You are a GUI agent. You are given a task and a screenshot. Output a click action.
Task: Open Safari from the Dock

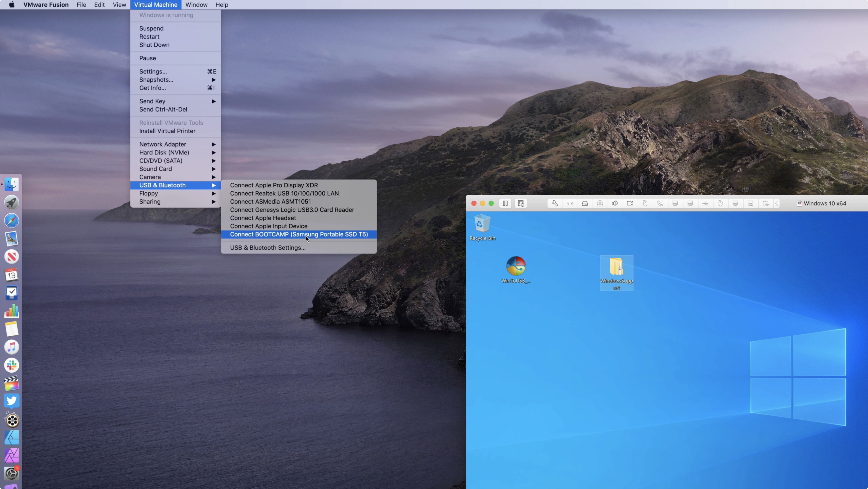click(12, 220)
